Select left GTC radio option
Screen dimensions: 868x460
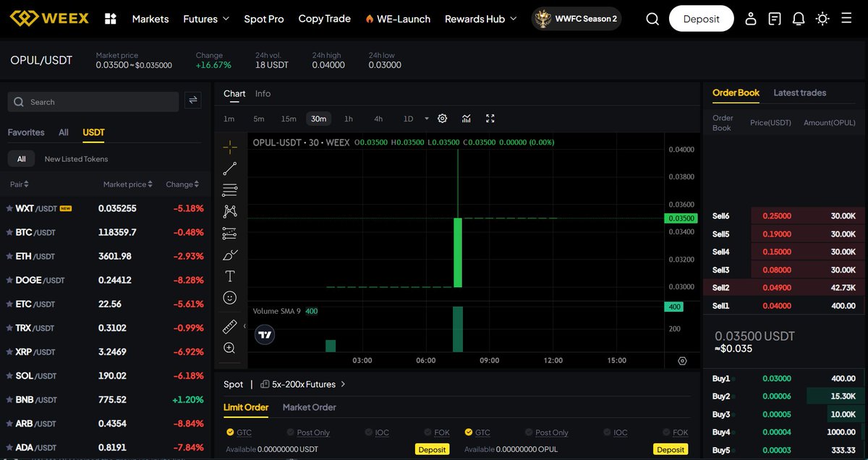pyautogui.click(x=230, y=433)
